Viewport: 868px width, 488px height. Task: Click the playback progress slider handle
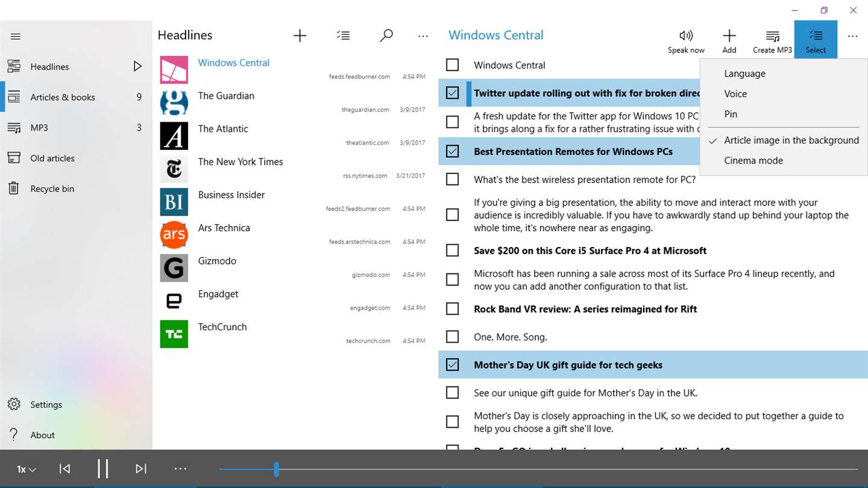[276, 469]
